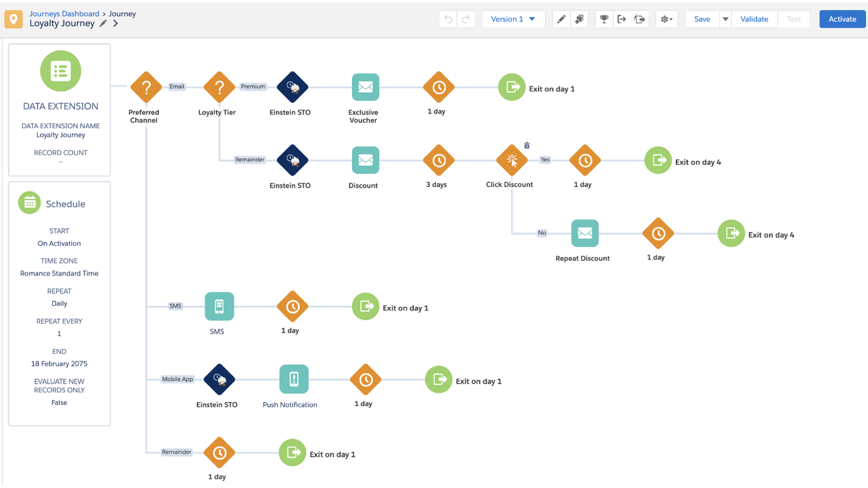Open the settings gear dropdown

point(667,19)
